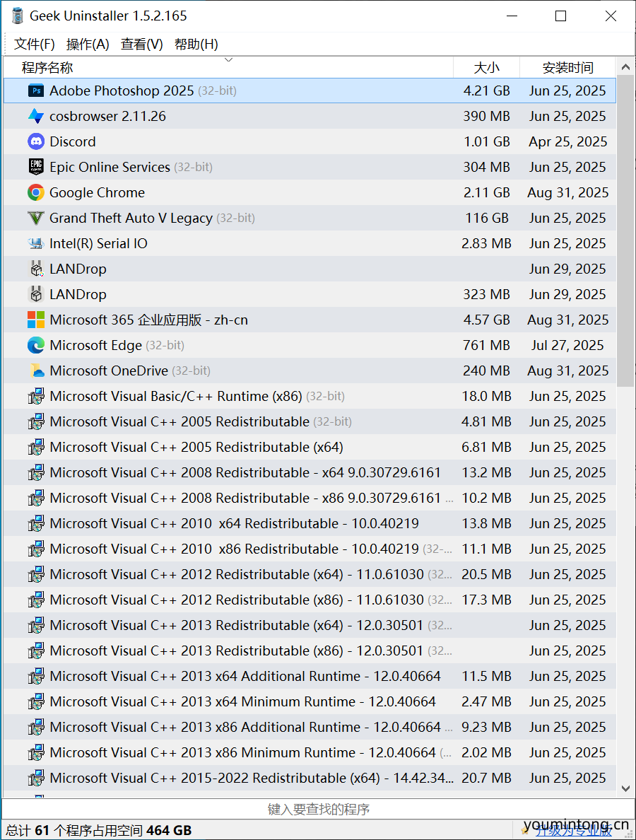Sort by the 安装时间 column header

(567, 67)
